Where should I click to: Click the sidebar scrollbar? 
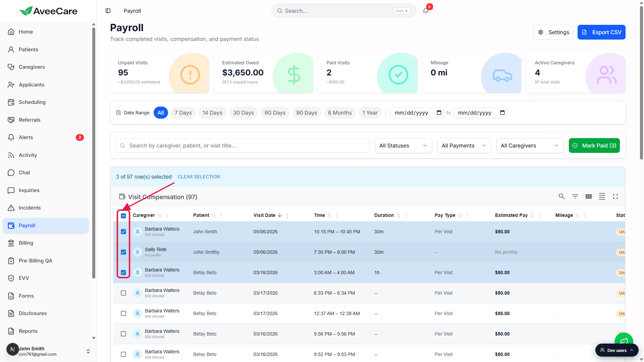94,153
